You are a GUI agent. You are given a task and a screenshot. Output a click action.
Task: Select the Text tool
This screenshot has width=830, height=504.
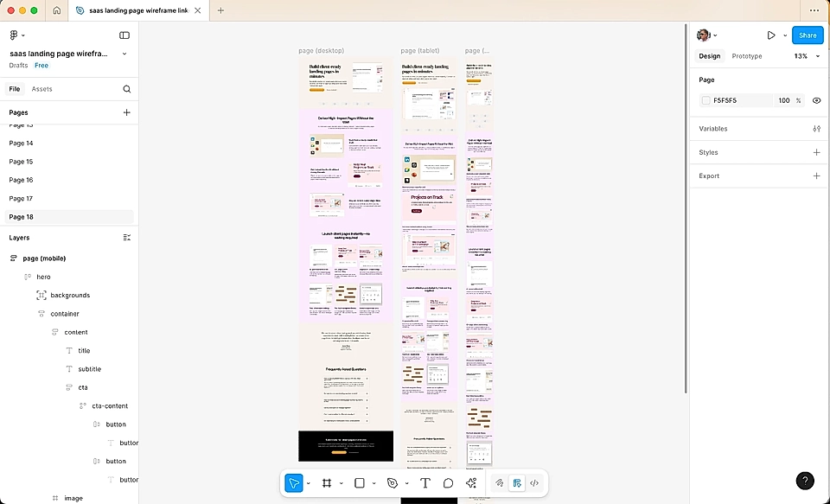pos(425,483)
